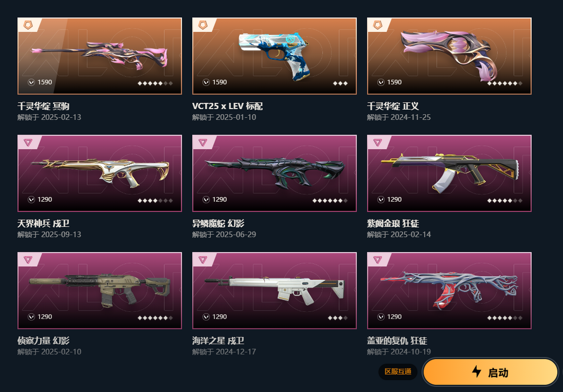Click the VP currency icon on 紫阙金琅 狂徒 card
This screenshot has height=392, width=563.
point(381,200)
